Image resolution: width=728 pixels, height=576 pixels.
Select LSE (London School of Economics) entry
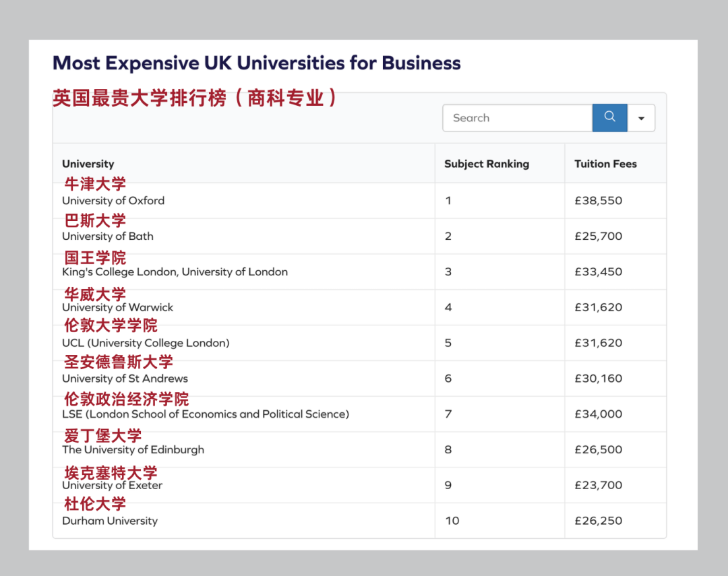coord(206,414)
